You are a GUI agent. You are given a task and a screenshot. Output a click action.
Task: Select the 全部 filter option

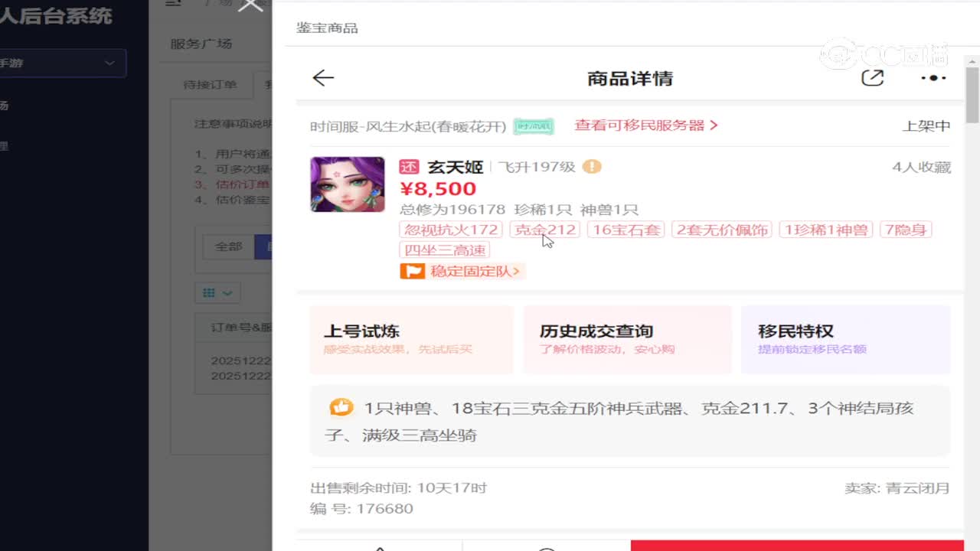[230, 246]
